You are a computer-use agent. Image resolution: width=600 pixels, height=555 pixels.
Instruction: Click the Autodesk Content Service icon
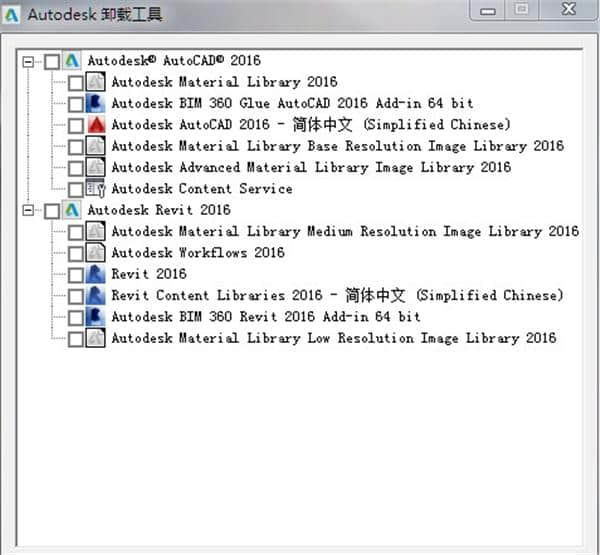click(x=95, y=189)
